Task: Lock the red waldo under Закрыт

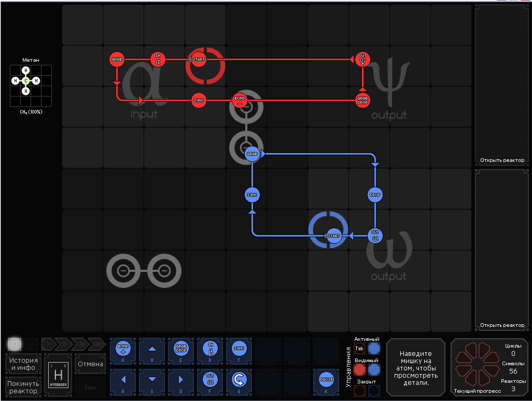Action: coord(359,391)
